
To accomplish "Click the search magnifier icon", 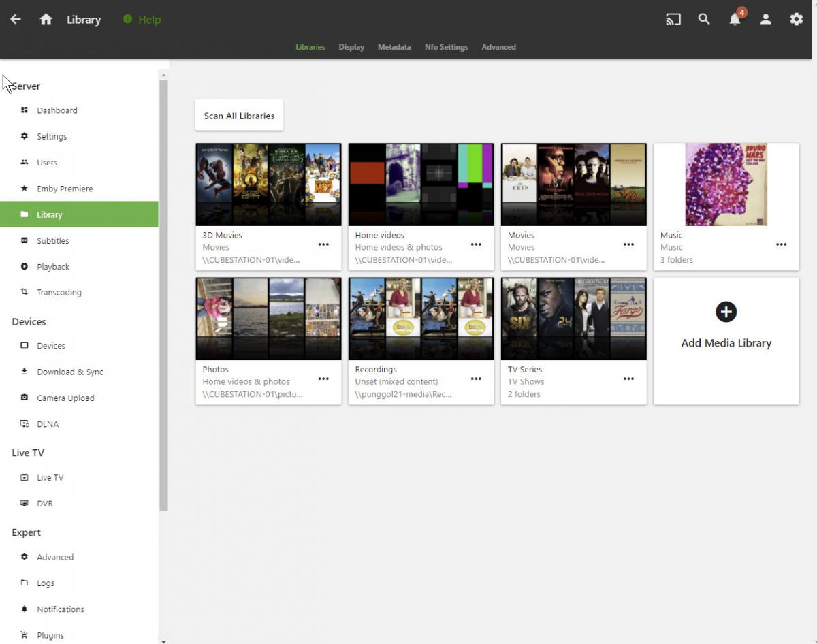I will click(704, 20).
